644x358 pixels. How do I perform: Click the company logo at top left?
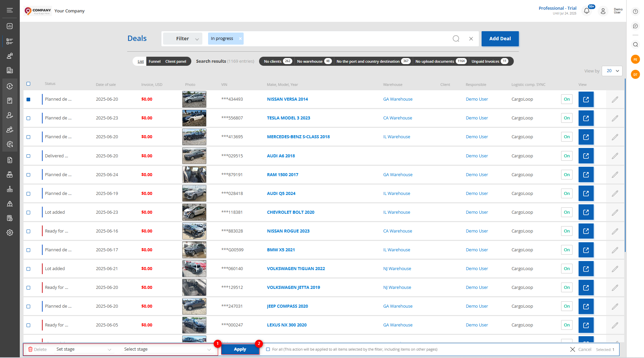[38, 11]
